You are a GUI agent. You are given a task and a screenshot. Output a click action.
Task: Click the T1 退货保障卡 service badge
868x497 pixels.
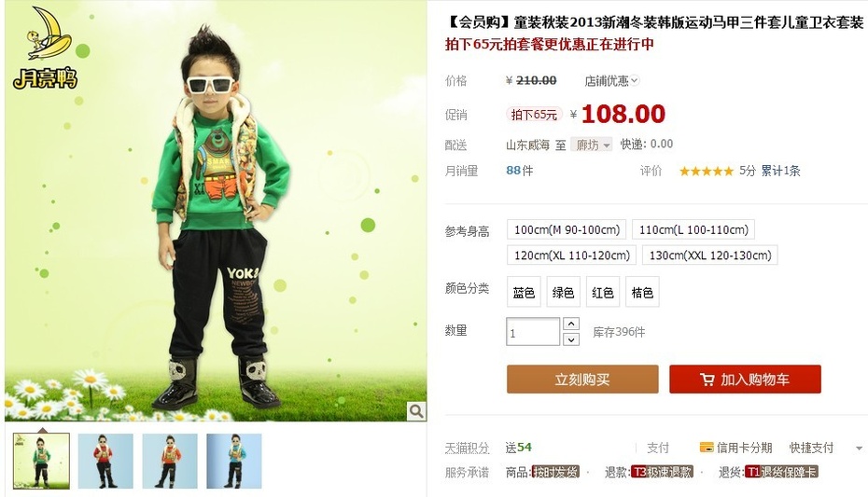781,472
